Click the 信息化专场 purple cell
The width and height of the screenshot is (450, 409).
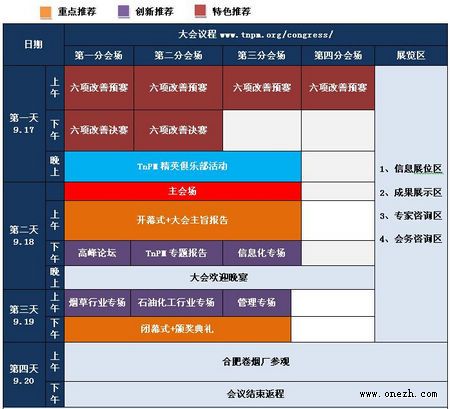click(x=262, y=253)
